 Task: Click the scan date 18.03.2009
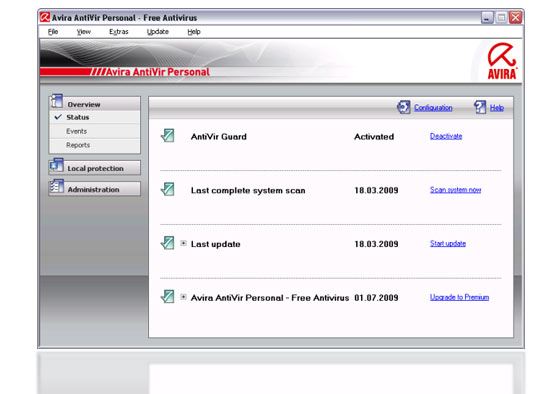point(376,190)
